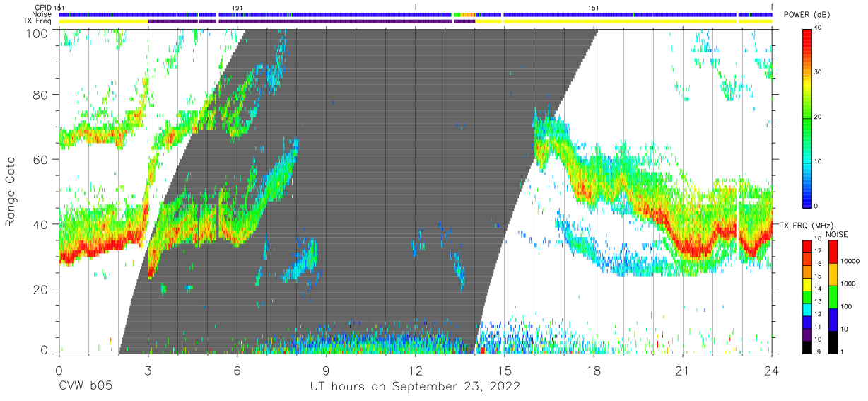Click the 'CPID' row label

click(42, 7)
